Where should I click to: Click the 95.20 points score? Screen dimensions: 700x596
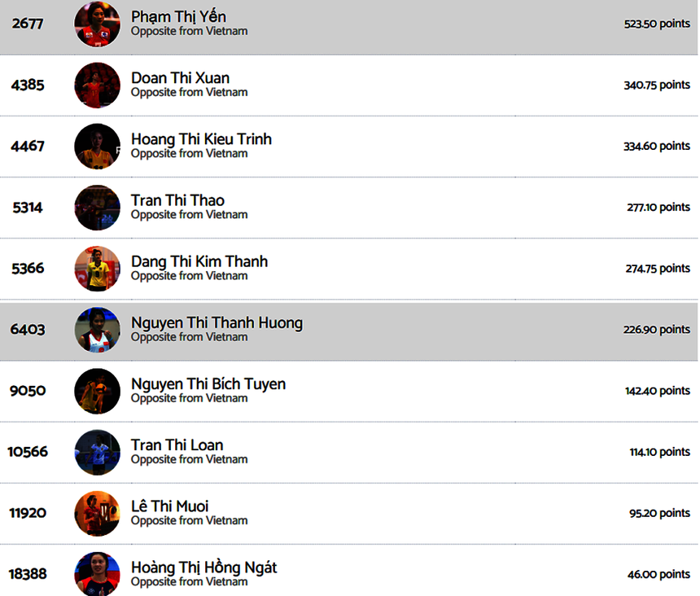[x=660, y=513]
